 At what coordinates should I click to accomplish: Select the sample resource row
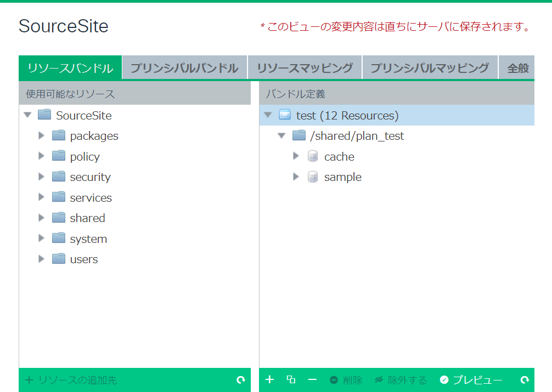(397, 177)
